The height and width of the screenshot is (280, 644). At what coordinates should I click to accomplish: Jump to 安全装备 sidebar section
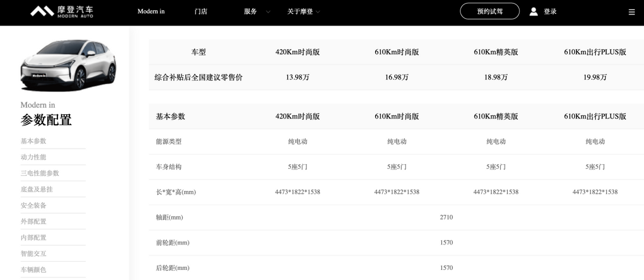coord(33,205)
